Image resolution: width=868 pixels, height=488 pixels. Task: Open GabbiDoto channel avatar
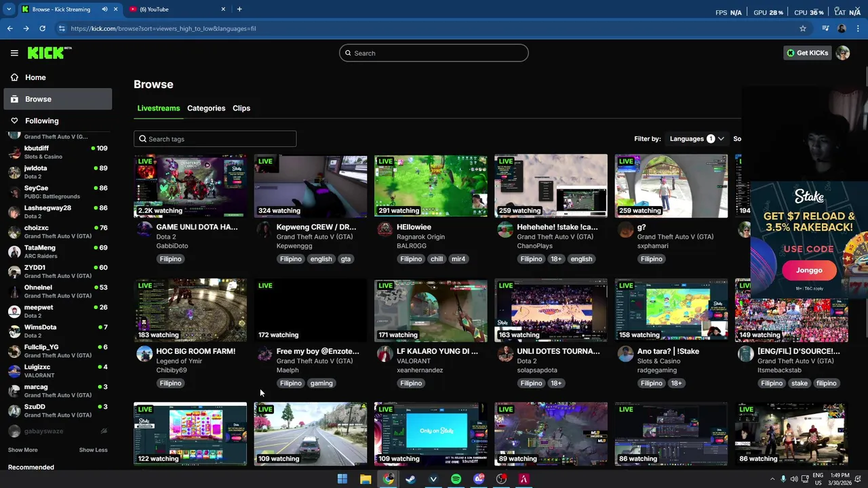click(144, 229)
